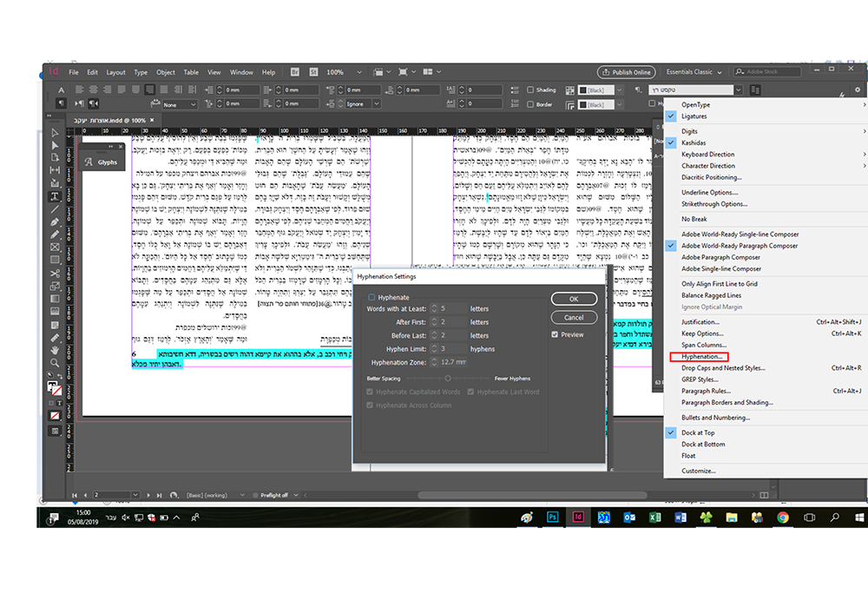Open the File menu
This screenshot has height=614, width=868.
click(74, 72)
